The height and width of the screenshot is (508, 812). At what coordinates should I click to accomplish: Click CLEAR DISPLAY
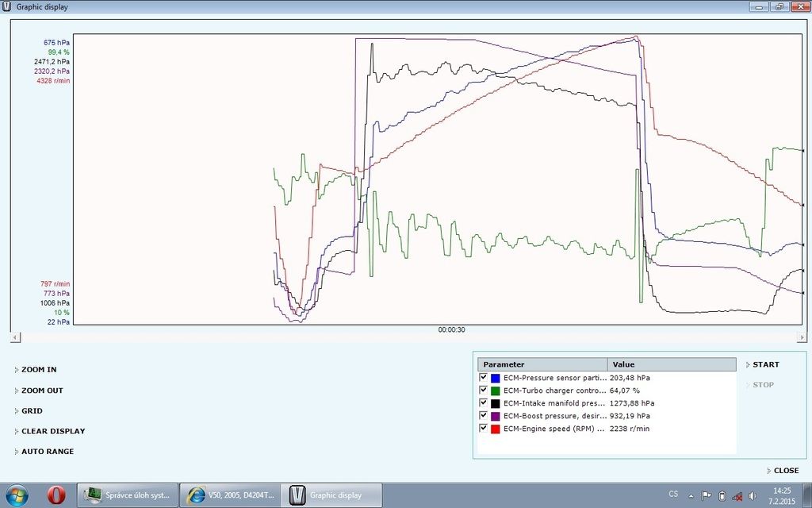coord(53,431)
